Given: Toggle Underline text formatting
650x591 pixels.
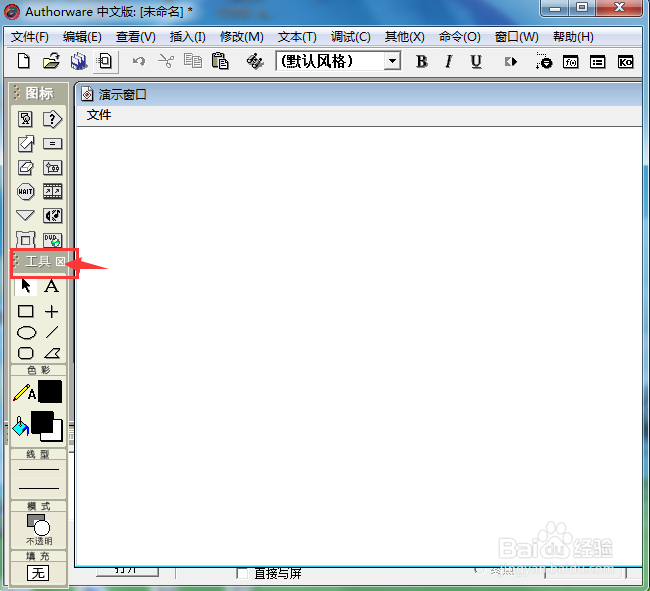Looking at the screenshot, I should click(476, 61).
